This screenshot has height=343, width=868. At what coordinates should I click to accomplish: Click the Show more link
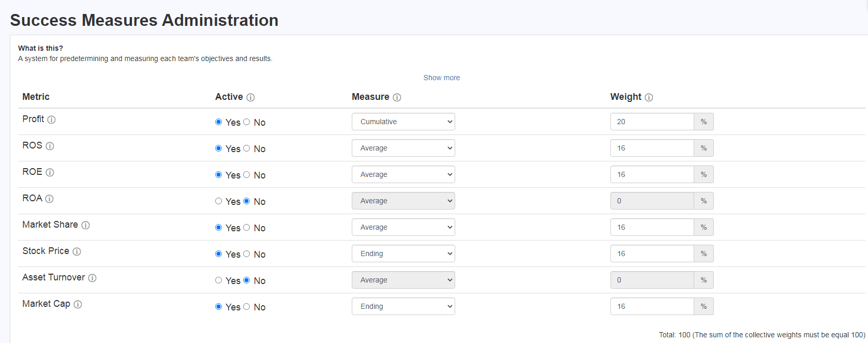coord(441,78)
